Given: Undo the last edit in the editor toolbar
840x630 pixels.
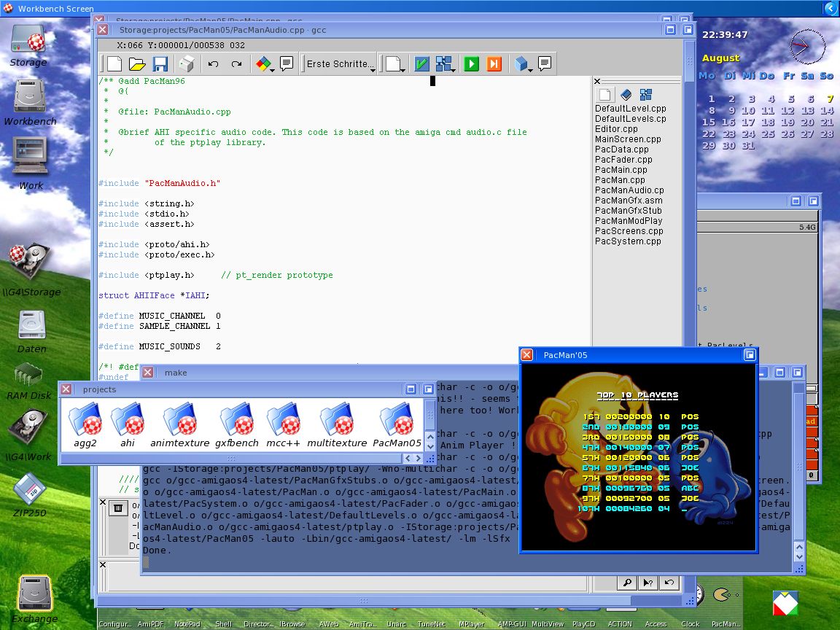Looking at the screenshot, I should 213,63.
